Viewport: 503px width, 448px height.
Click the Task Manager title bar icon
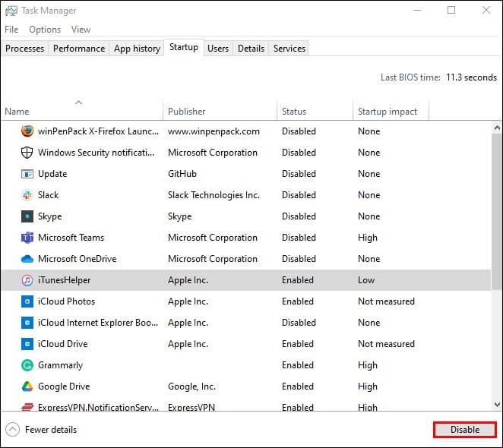[11, 11]
